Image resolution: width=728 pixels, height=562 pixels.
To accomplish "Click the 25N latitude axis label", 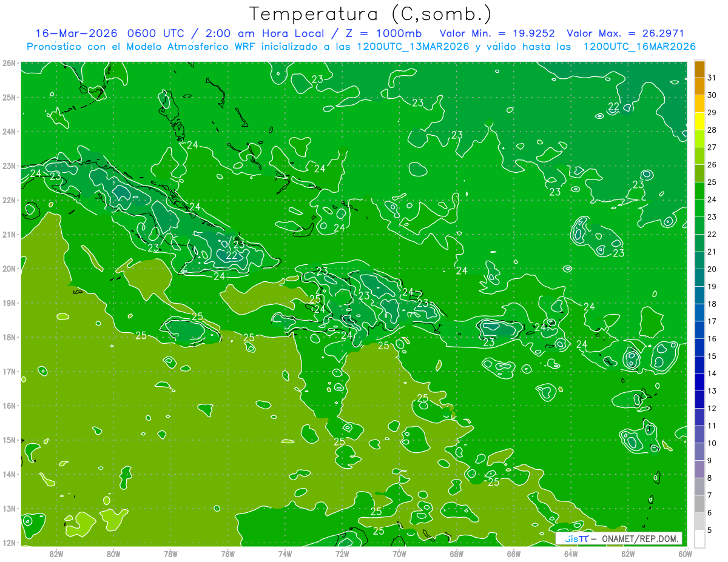I will 8,97.
